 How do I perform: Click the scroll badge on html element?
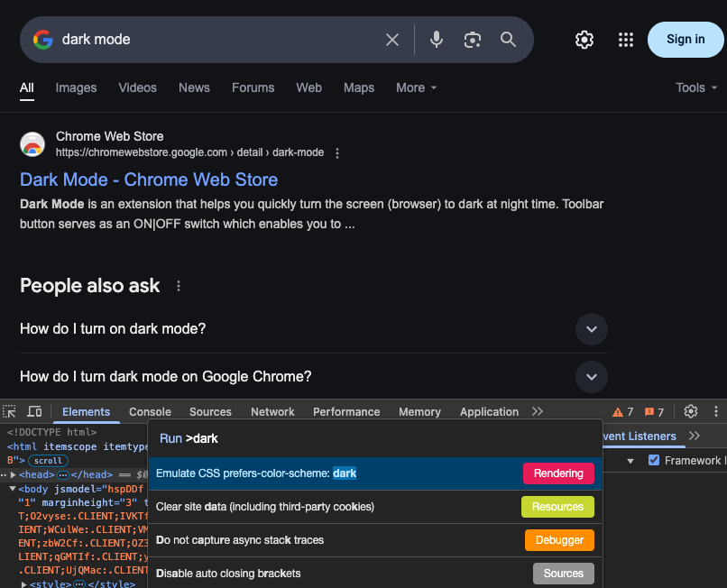coord(48,461)
